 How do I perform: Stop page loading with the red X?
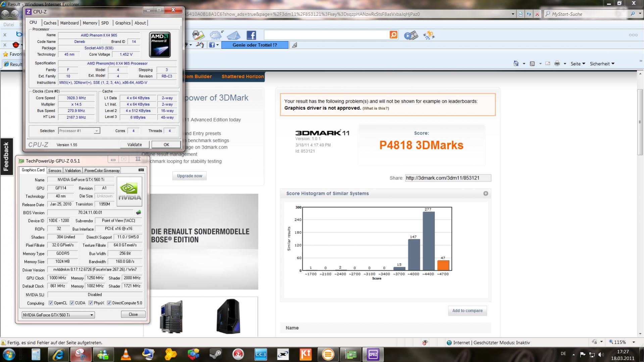click(537, 14)
